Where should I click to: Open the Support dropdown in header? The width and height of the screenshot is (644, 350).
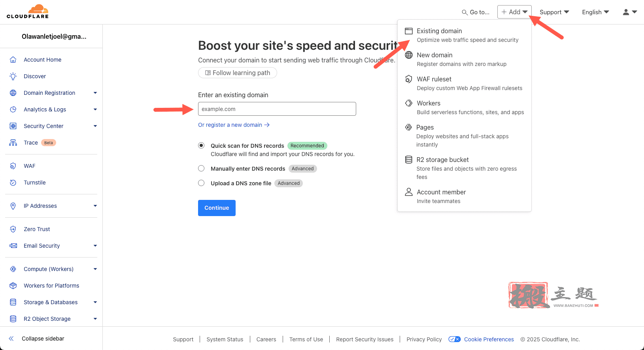tap(554, 12)
